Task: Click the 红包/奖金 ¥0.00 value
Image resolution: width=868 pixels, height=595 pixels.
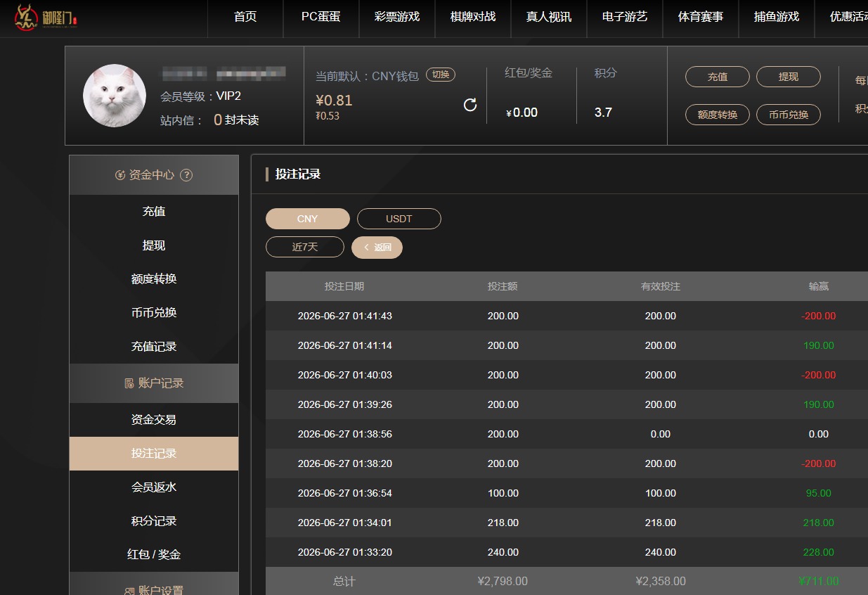Action: 522,113
